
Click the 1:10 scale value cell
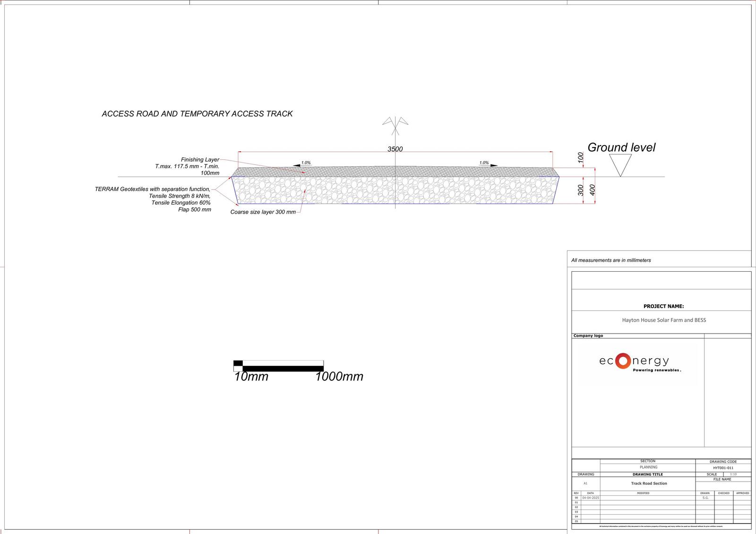[733, 474]
